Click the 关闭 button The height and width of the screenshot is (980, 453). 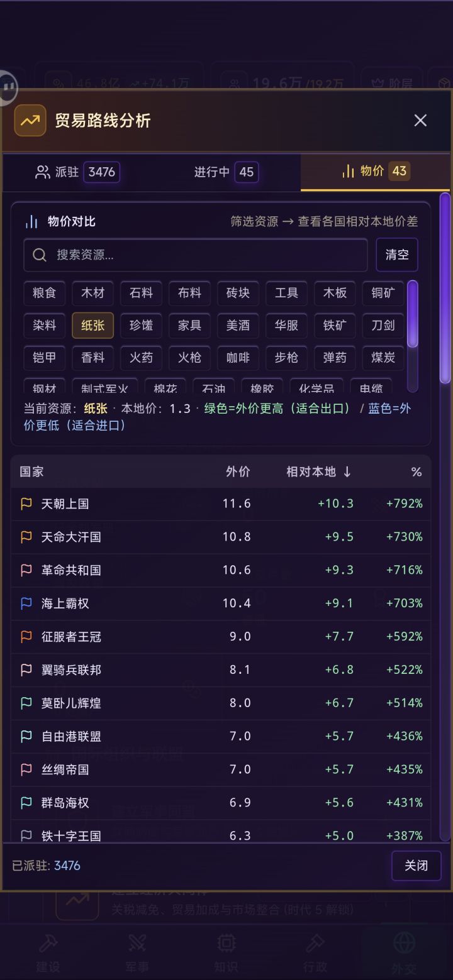coord(416,866)
